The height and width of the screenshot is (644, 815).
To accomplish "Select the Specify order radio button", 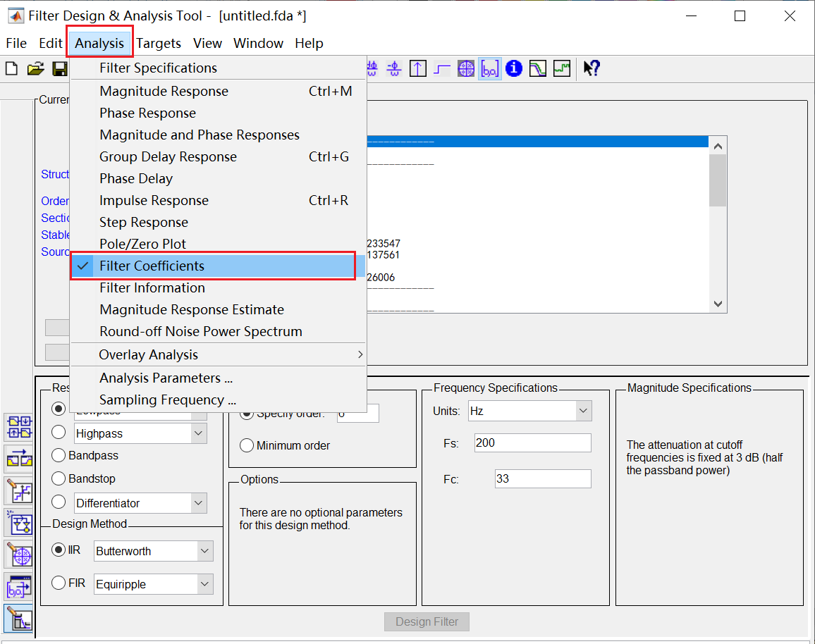I will point(247,414).
